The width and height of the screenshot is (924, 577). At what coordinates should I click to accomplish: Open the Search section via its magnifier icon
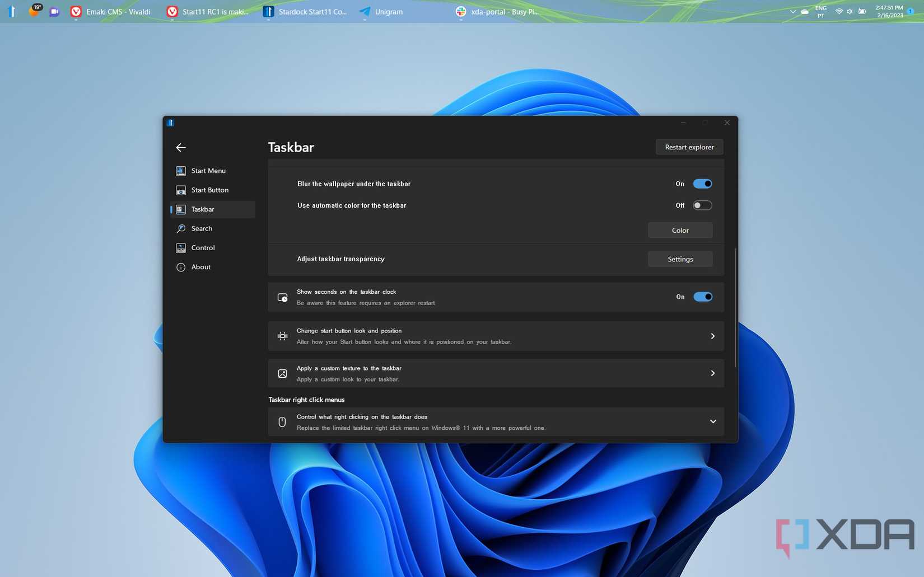pyautogui.click(x=180, y=228)
